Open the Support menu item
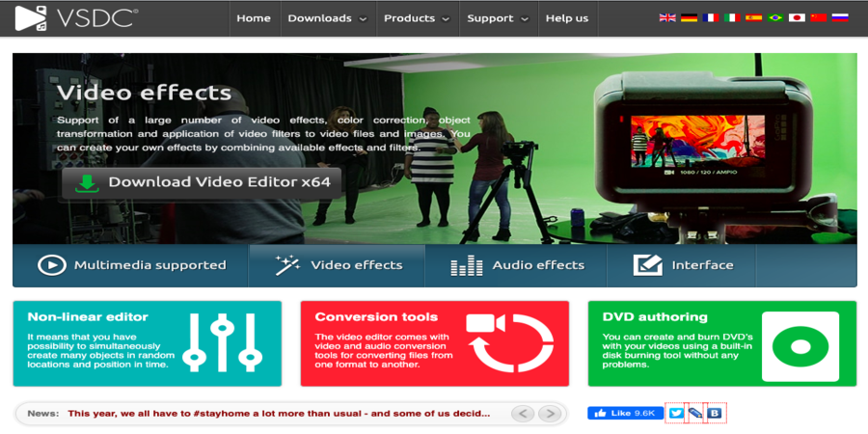 coord(491,18)
